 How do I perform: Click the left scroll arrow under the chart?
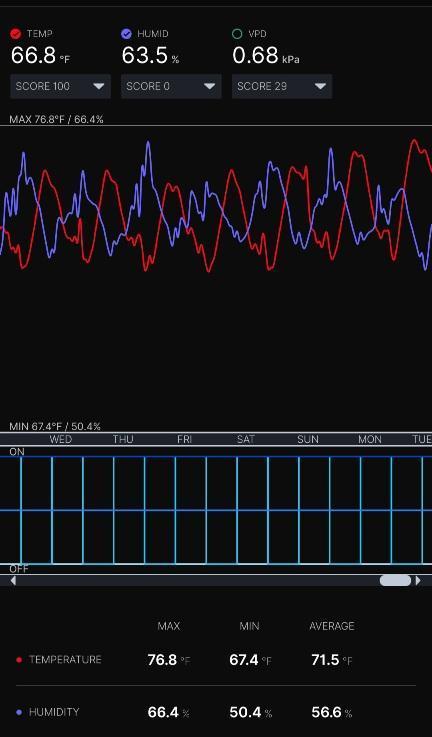(x=13, y=580)
